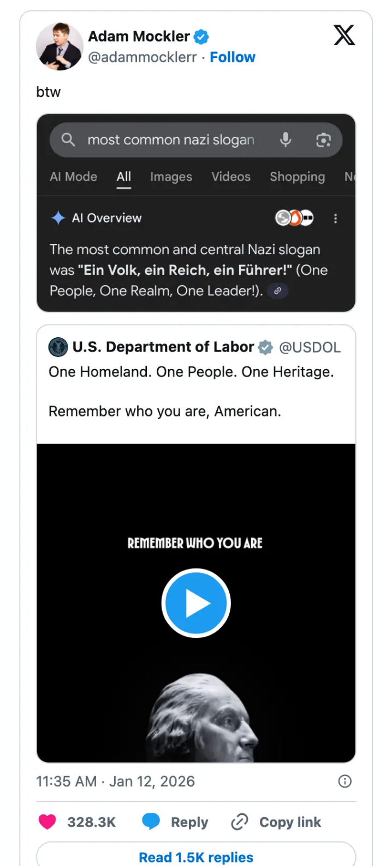Click the USDOL gray verified badge
The height and width of the screenshot is (868, 392).
point(266,347)
